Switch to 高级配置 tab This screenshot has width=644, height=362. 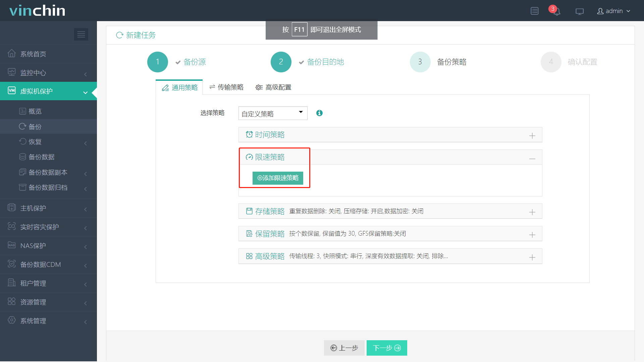tap(273, 87)
